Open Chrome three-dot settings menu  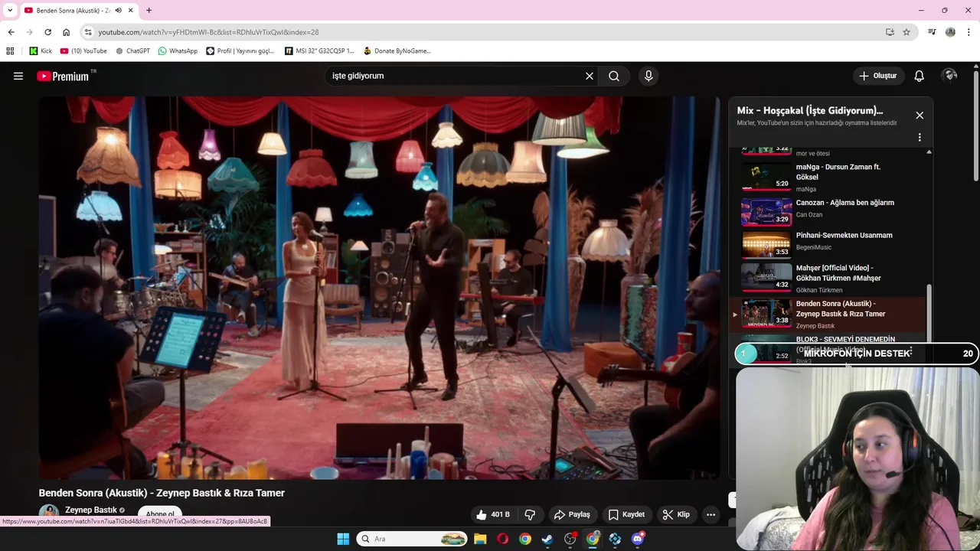coord(969,32)
